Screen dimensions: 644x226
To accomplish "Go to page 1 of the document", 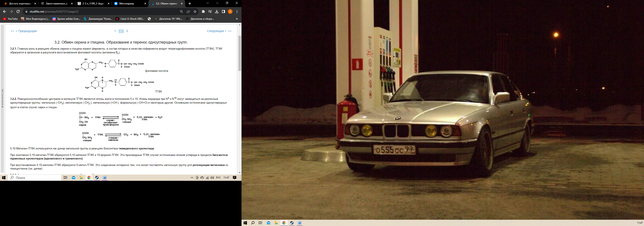I will pos(115,31).
